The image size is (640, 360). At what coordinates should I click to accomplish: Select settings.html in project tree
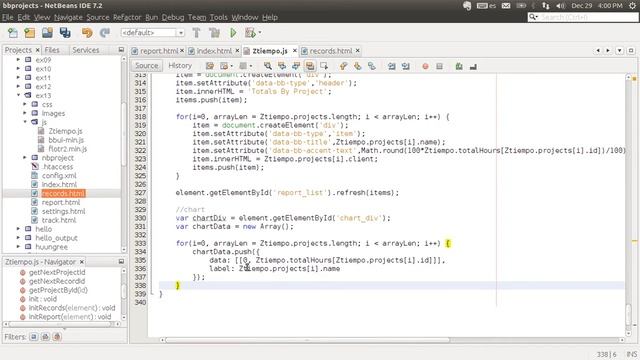click(64, 211)
